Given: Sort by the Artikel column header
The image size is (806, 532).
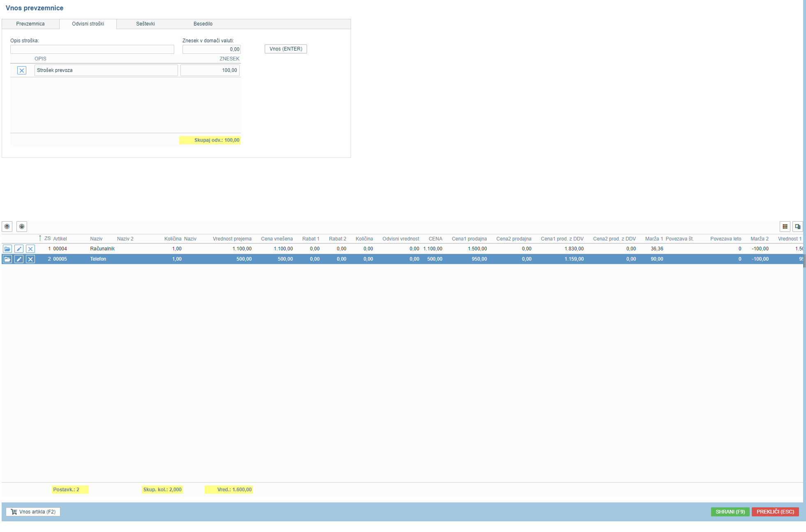Looking at the screenshot, I should click(x=60, y=239).
